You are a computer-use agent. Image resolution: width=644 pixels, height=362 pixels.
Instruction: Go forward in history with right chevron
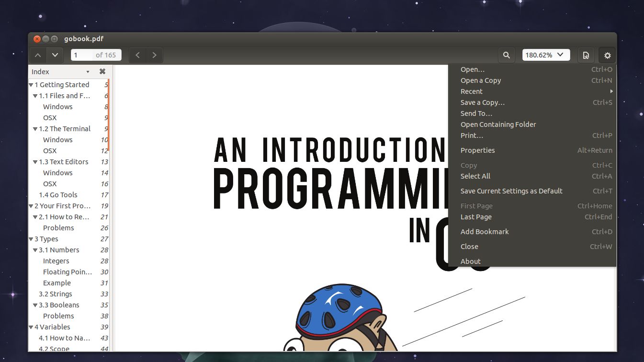(x=154, y=55)
